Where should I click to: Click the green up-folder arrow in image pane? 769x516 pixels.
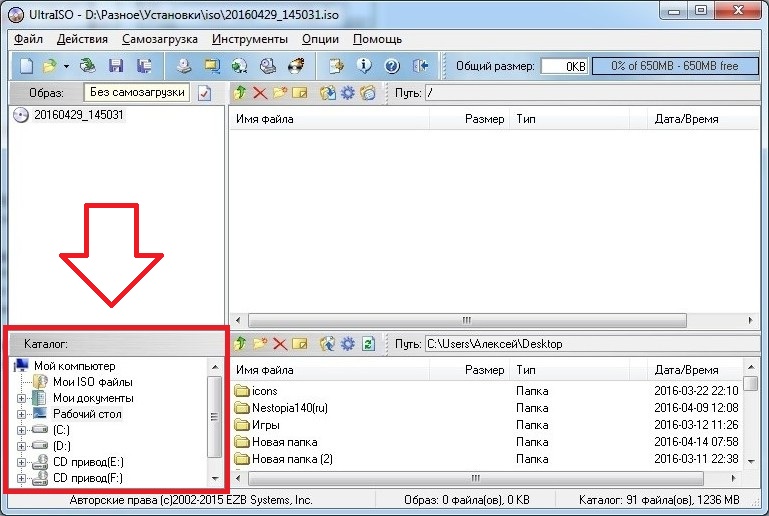(x=239, y=93)
